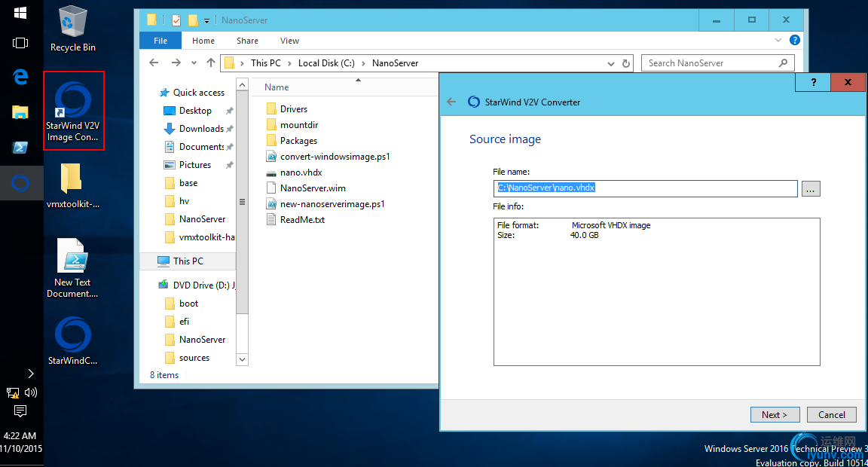The image size is (868, 467).
Task: Launch Edge browser from the taskbar
Action: (20, 76)
